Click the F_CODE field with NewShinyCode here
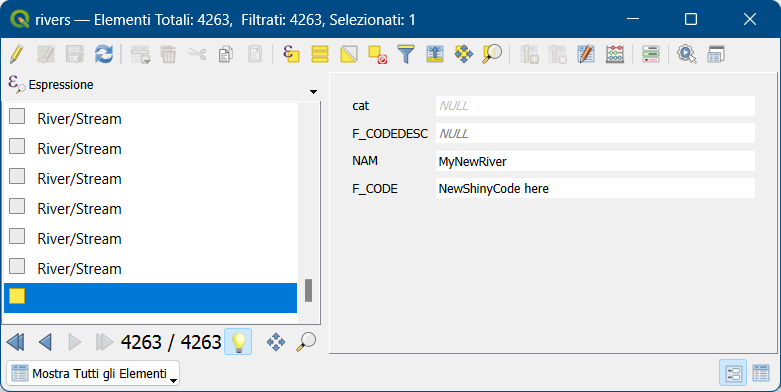Image resolution: width=781 pixels, height=392 pixels. 595,188
